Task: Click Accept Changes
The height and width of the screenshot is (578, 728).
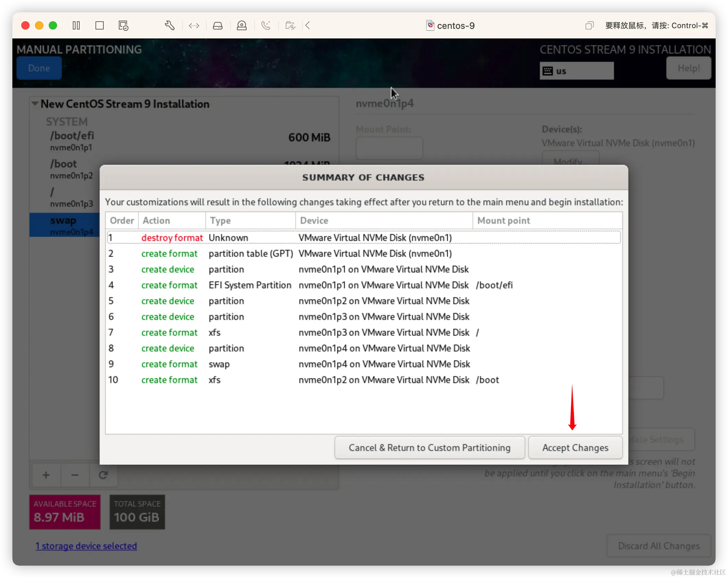Action: pyautogui.click(x=575, y=448)
